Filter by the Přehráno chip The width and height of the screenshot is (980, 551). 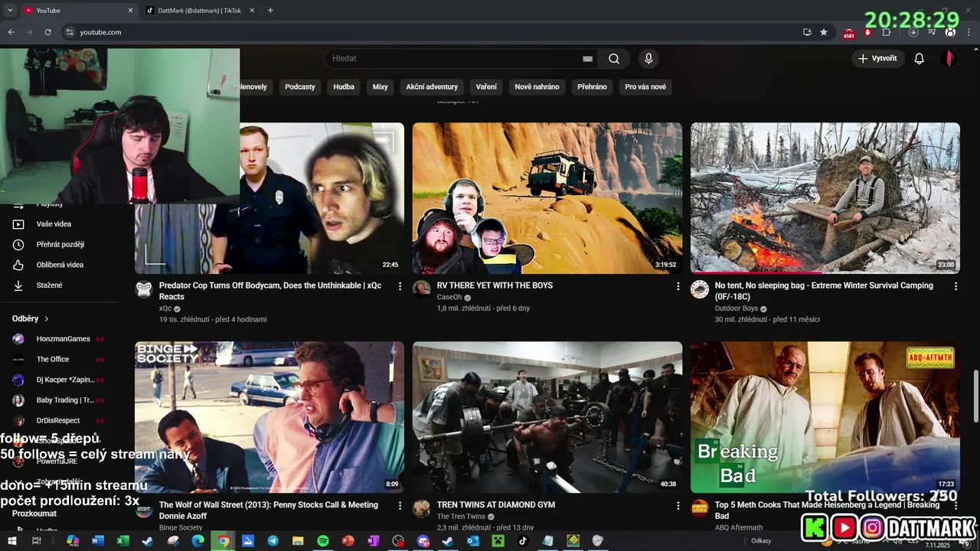coord(592,86)
